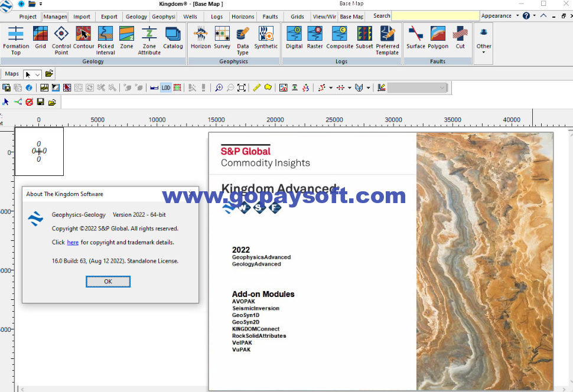The width and height of the screenshot is (573, 392).
Task: Collapse the ribbon with the caret
Action: click(543, 16)
